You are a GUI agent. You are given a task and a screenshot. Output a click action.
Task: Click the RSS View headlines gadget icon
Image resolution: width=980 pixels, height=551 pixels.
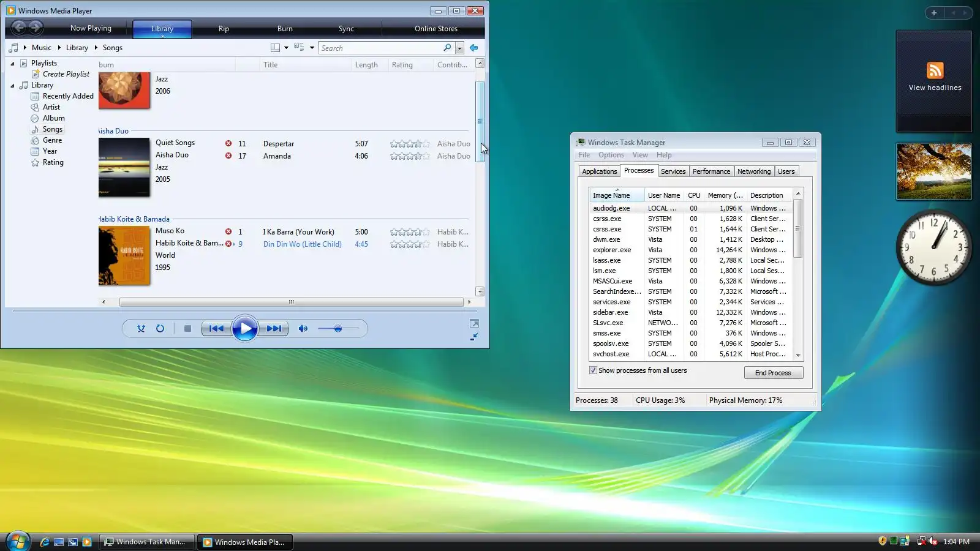[x=935, y=70]
